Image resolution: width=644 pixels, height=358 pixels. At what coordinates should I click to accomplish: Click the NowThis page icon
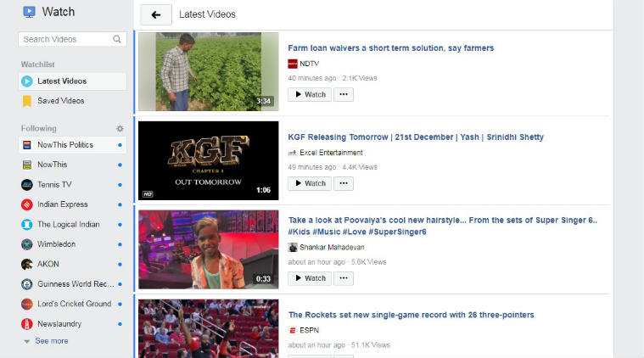[x=27, y=165]
